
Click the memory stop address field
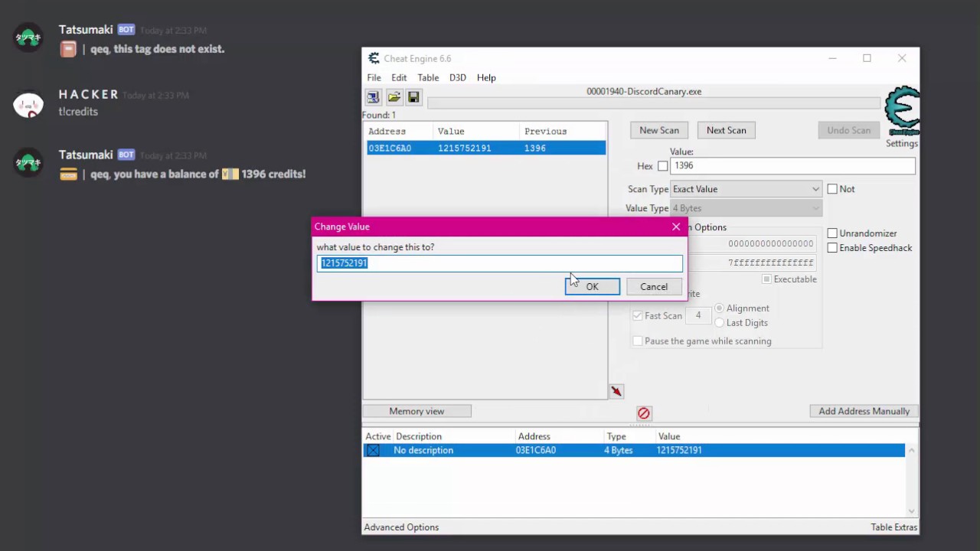click(x=754, y=263)
